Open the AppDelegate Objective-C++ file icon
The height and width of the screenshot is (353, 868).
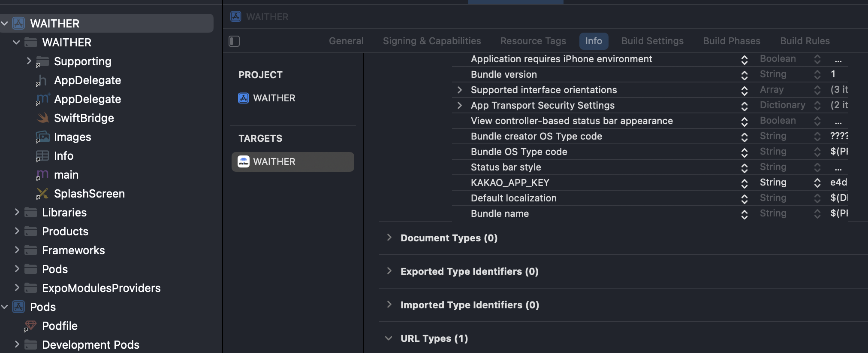pyautogui.click(x=42, y=99)
